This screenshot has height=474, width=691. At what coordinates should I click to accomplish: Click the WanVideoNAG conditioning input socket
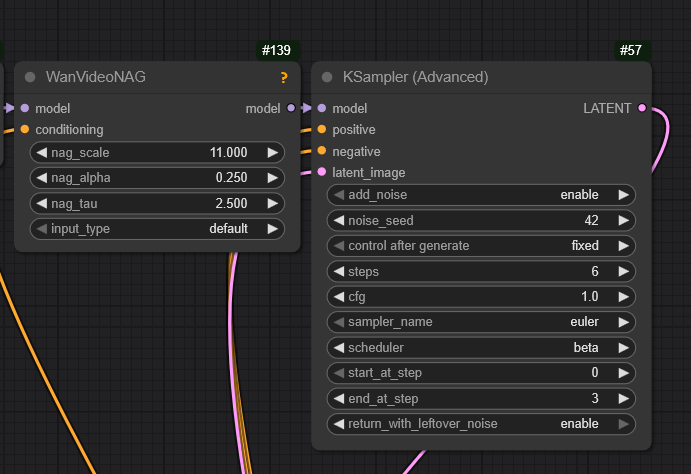click(x=25, y=129)
